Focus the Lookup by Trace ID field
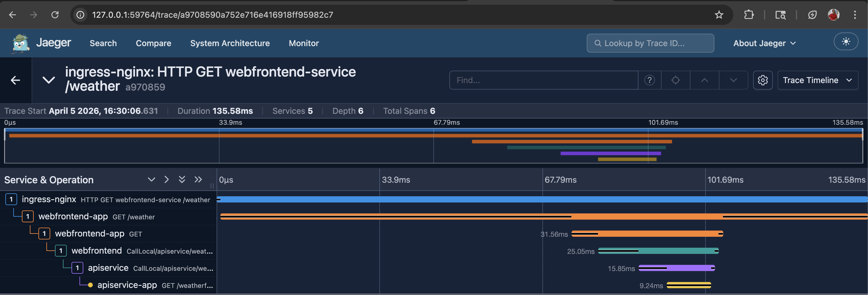 point(650,43)
